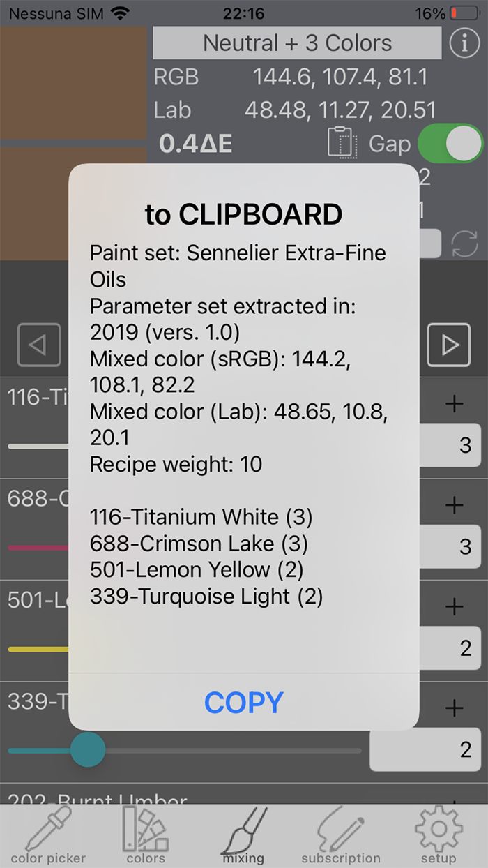Click the left arrow to go back
This screenshot has height=868, width=488.
point(39,345)
